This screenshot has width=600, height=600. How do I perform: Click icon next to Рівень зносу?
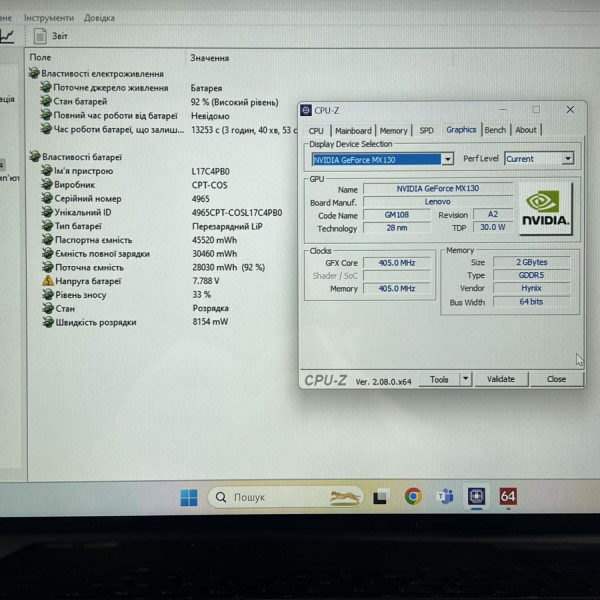[48, 295]
